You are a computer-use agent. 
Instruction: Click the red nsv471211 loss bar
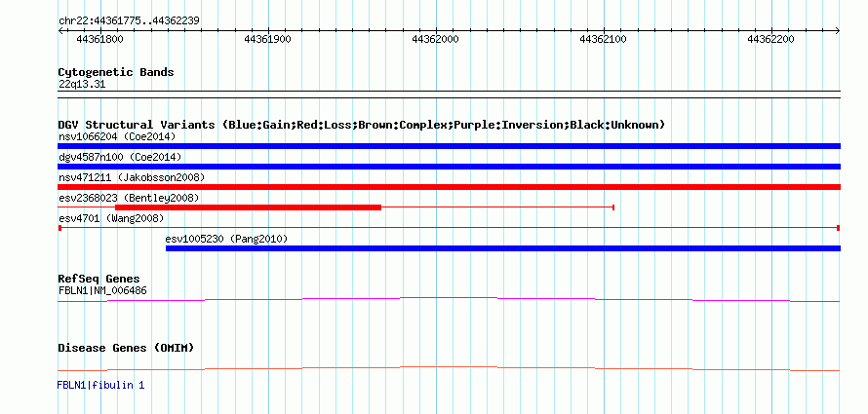point(449,187)
